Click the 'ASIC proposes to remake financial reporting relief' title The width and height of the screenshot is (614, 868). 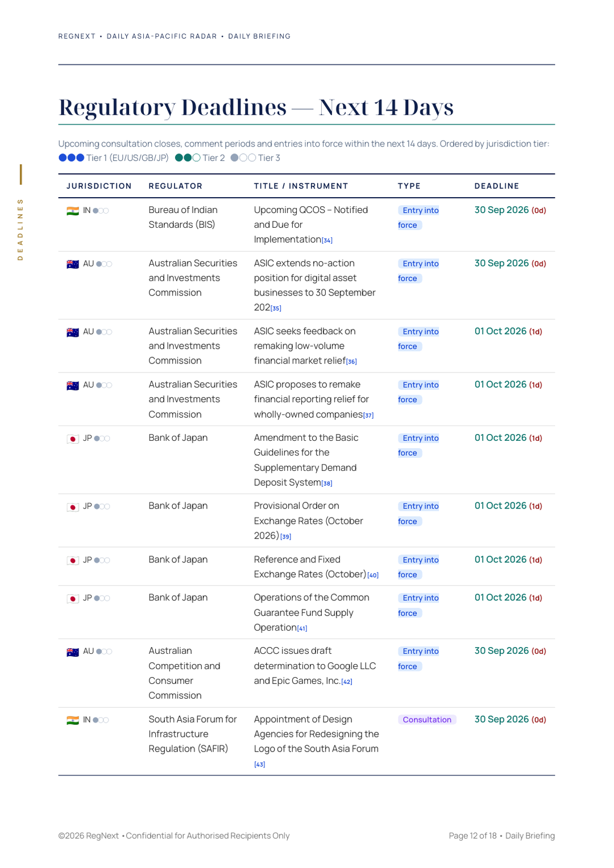pos(314,399)
